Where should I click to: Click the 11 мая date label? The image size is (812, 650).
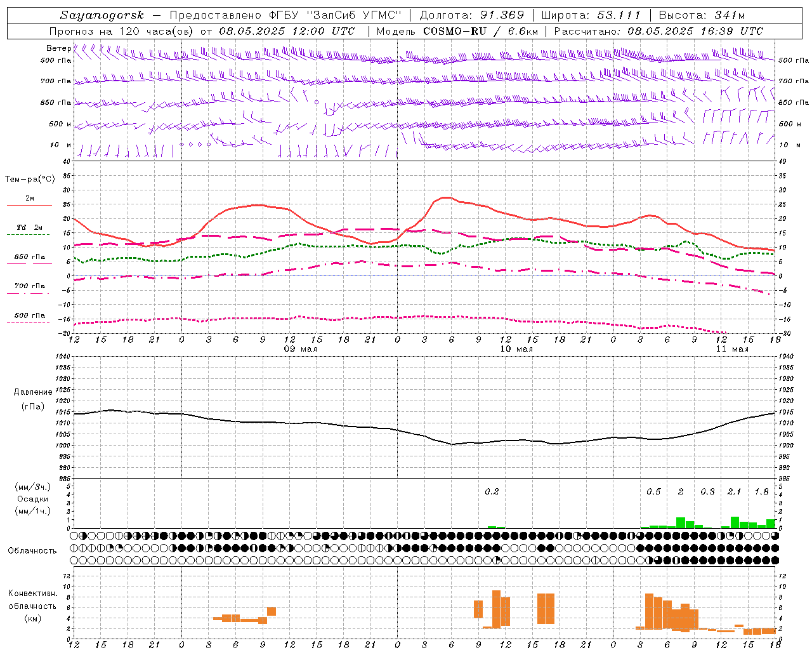[732, 349]
